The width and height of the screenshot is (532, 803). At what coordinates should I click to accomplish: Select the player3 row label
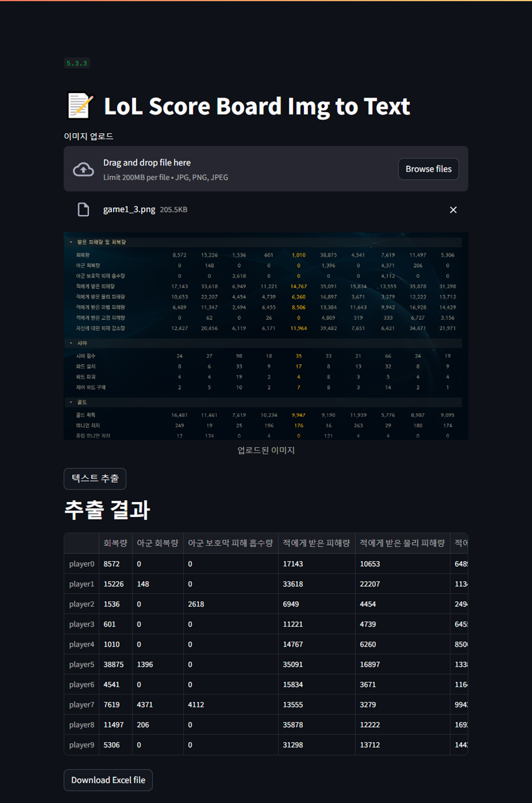click(82, 624)
